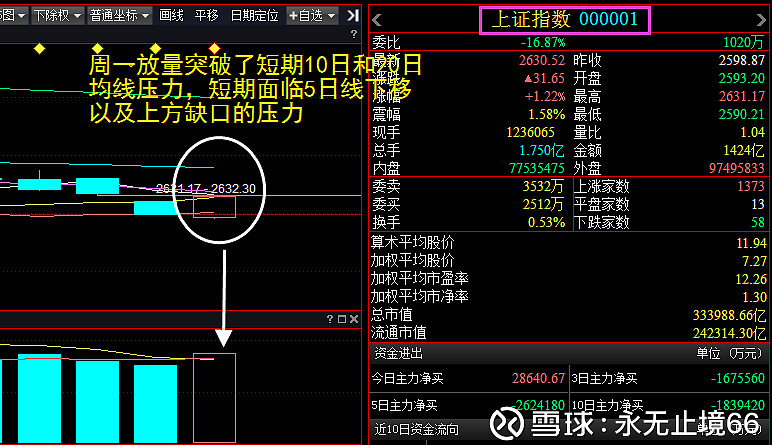Click 委比 value -16.87%
The height and width of the screenshot is (445, 772).
tap(543, 42)
